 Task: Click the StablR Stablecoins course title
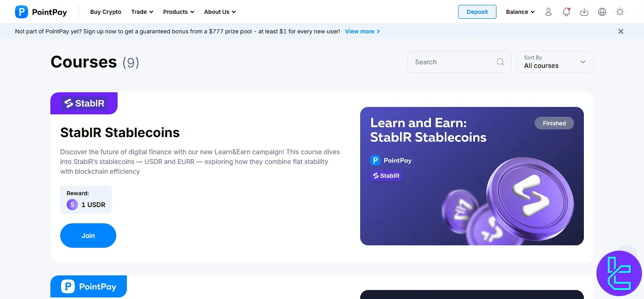click(x=120, y=133)
